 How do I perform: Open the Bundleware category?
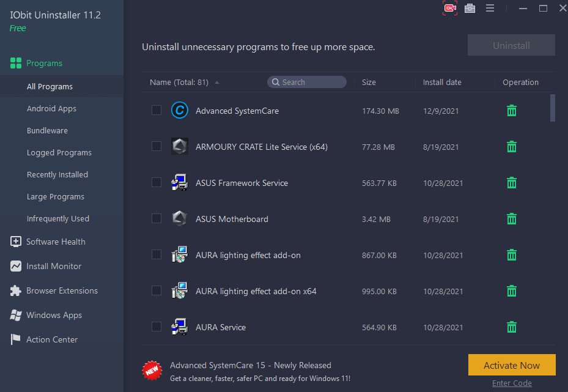(46, 130)
